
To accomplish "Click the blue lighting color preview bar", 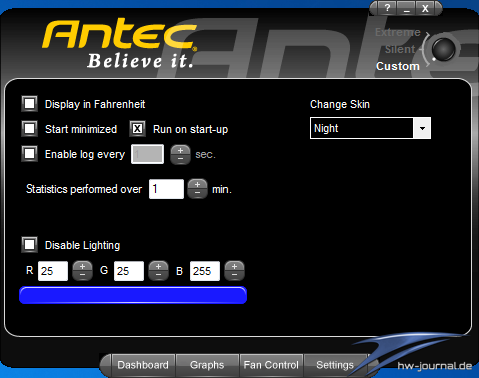I will [133, 295].
